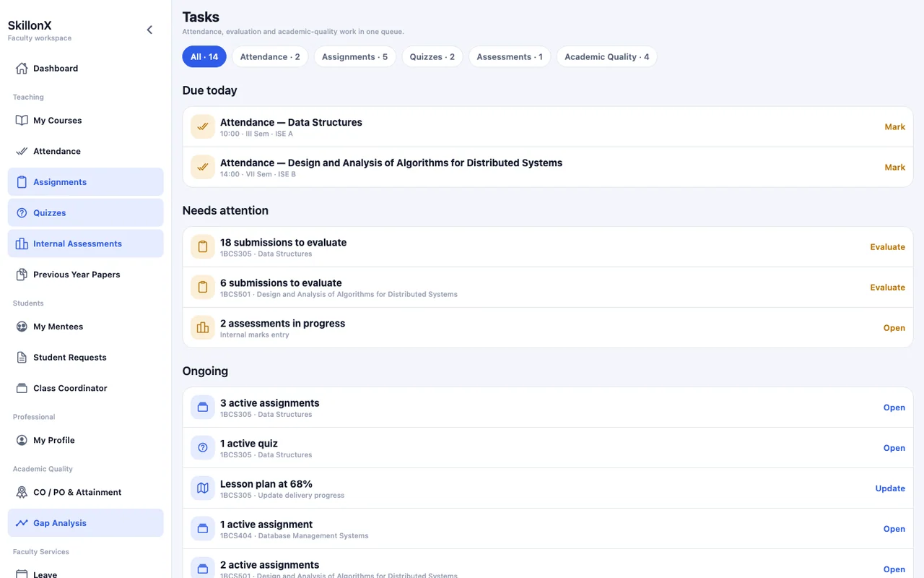The height and width of the screenshot is (578, 924).
Task: Open Previous Year Papers section
Action: point(86,275)
